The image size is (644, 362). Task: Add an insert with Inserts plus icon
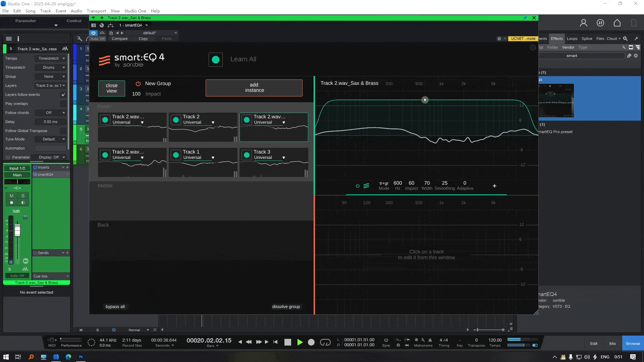point(67,167)
